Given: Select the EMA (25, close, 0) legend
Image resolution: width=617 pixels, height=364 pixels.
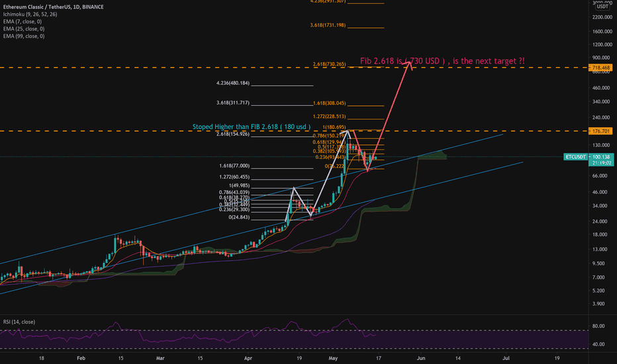Looking at the screenshot, I should 24,28.
